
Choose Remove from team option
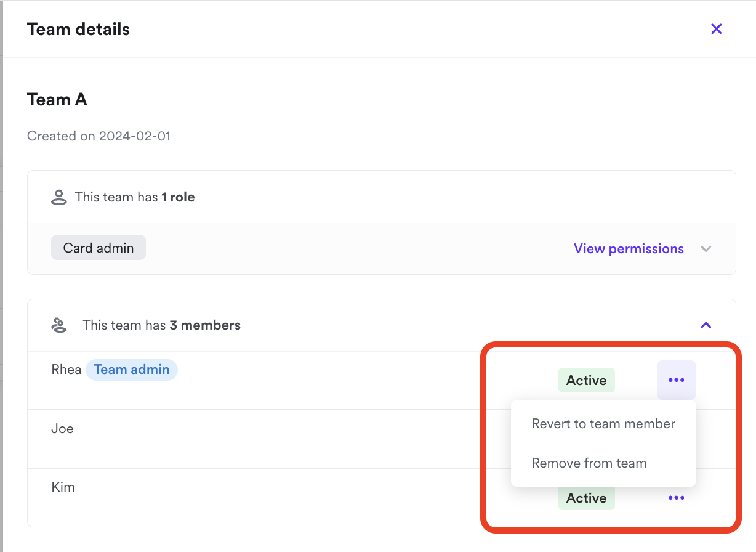pyautogui.click(x=589, y=463)
